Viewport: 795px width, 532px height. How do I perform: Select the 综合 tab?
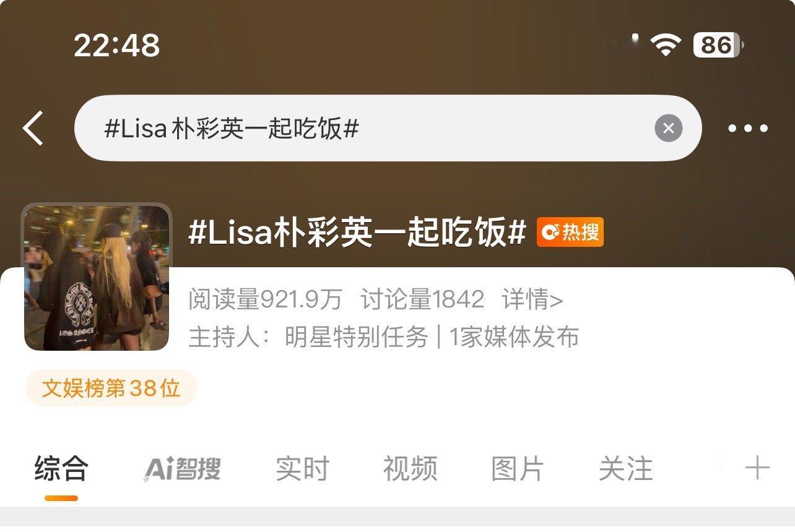tap(61, 468)
